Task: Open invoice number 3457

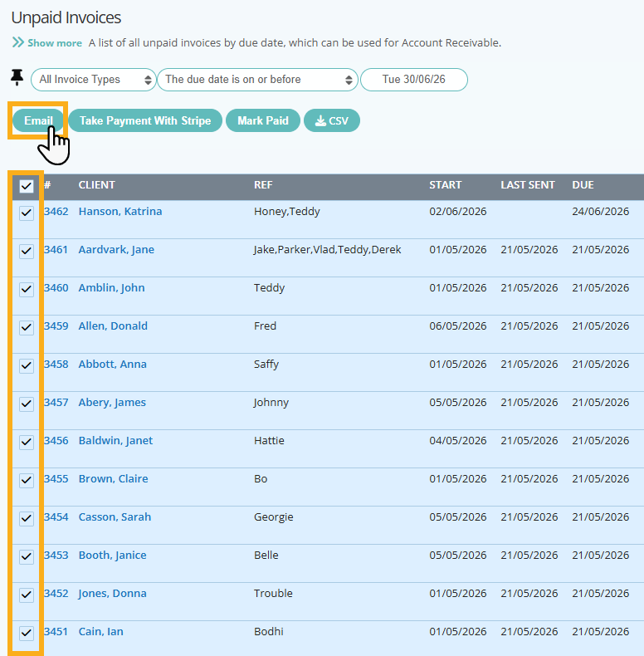Action: tap(56, 402)
